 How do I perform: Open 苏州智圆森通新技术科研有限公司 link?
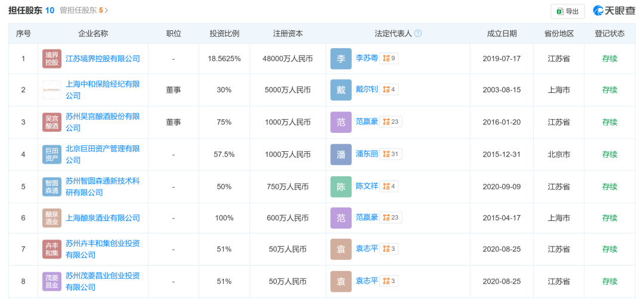103,186
